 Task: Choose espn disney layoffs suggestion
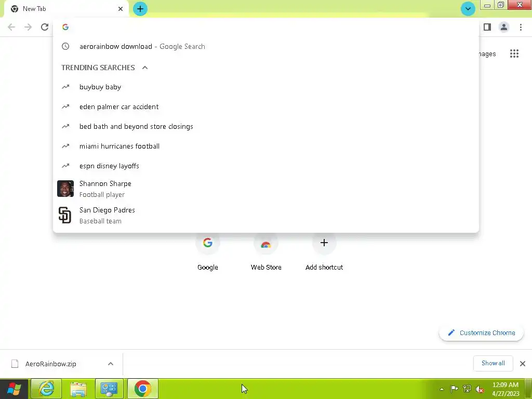click(x=266, y=166)
